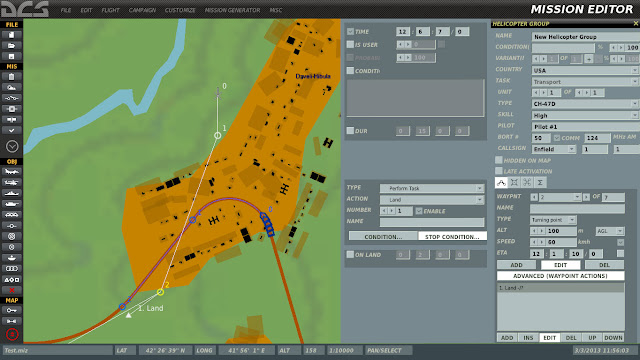Image resolution: width=640 pixels, height=360 pixels.
Task: Select the airplane group placement tool
Action: 11,172
